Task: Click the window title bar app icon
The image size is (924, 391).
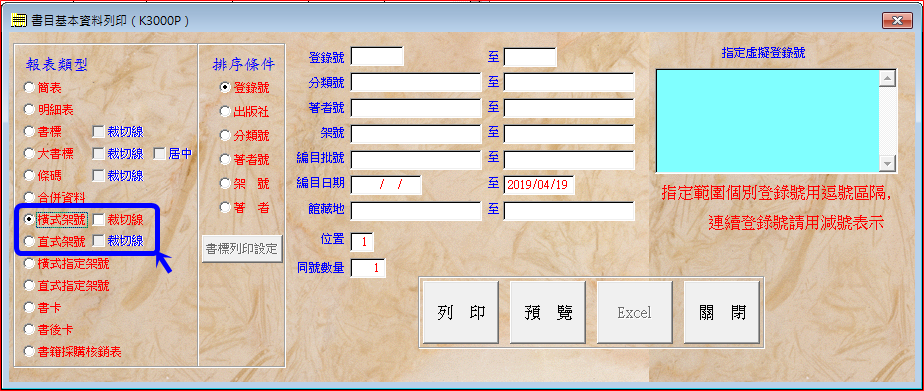Action: click(19, 21)
